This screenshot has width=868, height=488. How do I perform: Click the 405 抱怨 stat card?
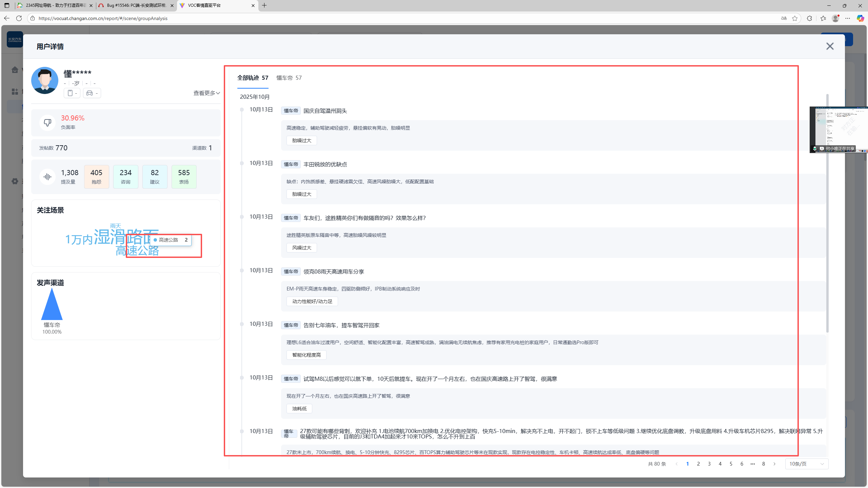[x=96, y=176]
